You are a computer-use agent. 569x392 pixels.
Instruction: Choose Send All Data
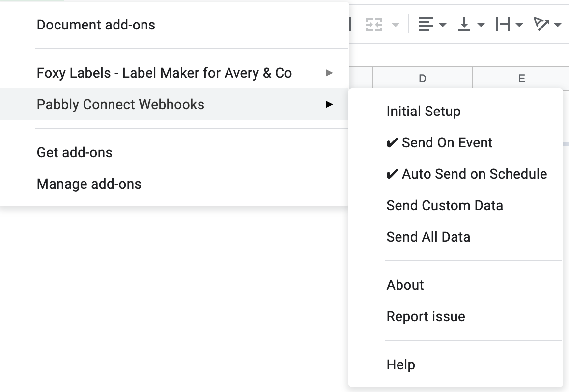pos(455,237)
